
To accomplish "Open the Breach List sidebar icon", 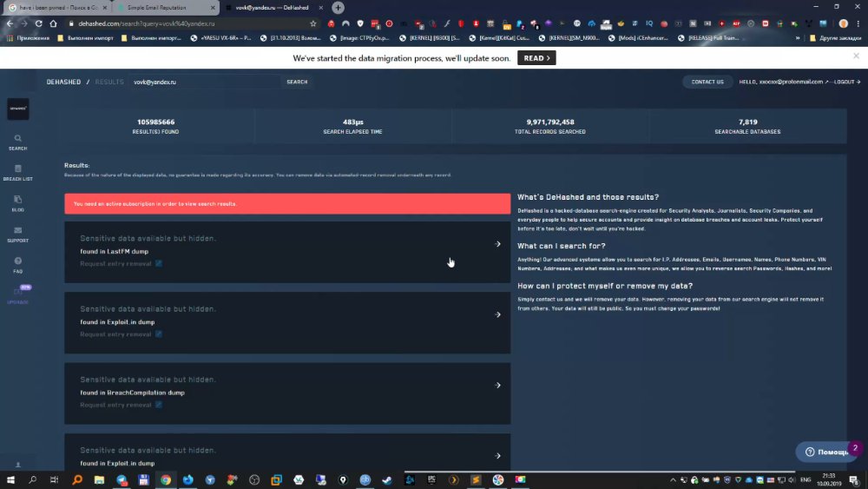I will [17, 173].
